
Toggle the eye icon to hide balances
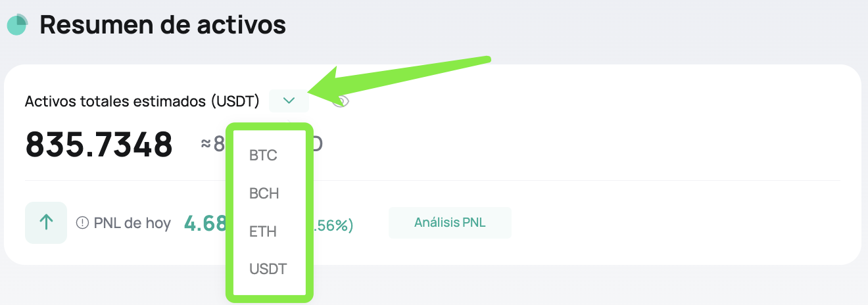click(341, 101)
